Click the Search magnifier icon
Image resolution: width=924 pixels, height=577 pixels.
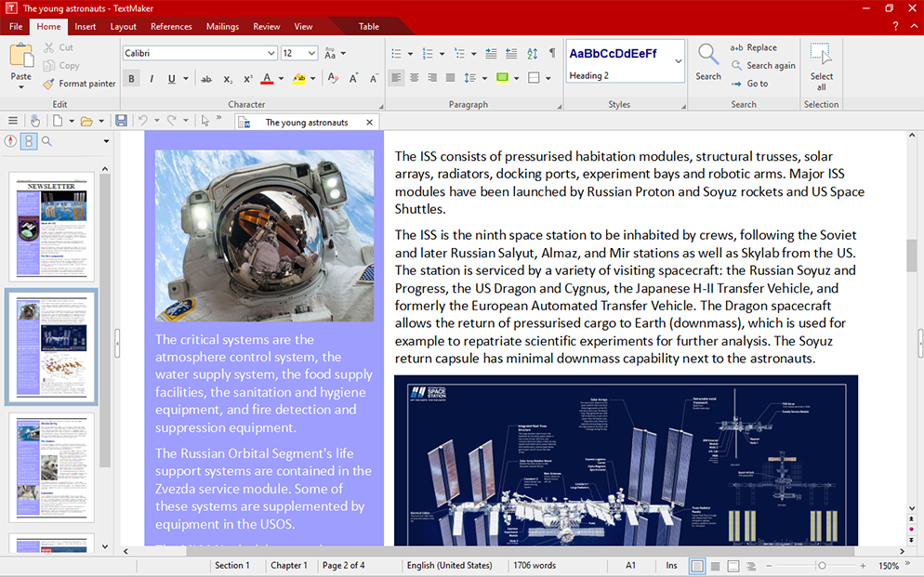pos(708,55)
